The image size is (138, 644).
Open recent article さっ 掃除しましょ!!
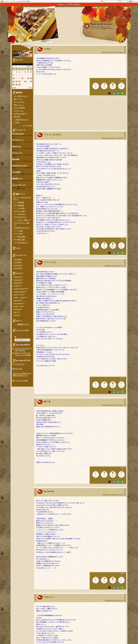pyautogui.click(x=21, y=96)
